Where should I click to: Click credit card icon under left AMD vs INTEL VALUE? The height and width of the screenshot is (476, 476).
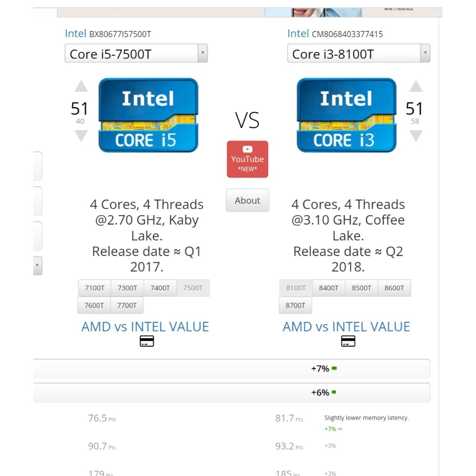click(x=147, y=341)
